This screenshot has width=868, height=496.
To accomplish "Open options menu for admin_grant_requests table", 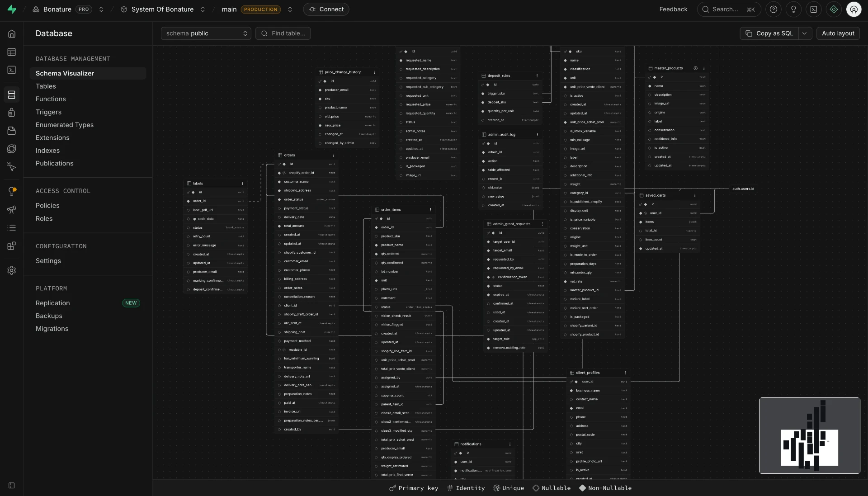I will pos(542,224).
